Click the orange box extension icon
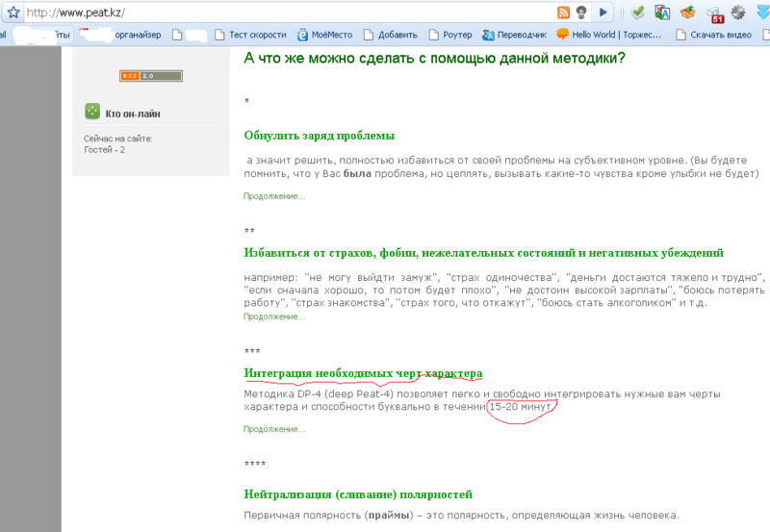 click(x=688, y=13)
